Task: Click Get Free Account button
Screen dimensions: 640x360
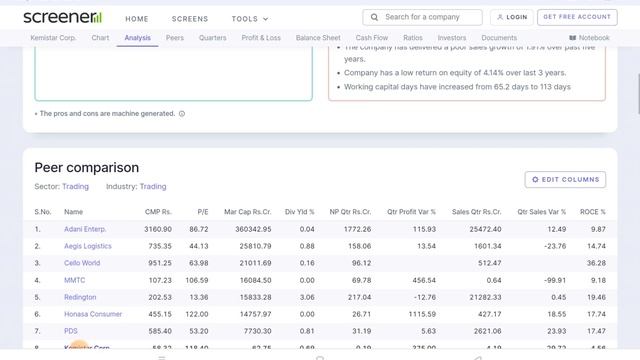Action: (577, 17)
